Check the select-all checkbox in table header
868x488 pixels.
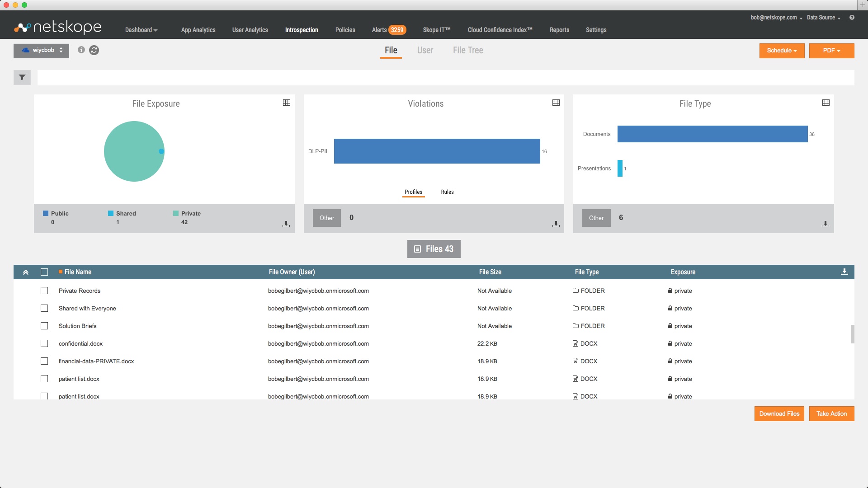[x=44, y=272]
